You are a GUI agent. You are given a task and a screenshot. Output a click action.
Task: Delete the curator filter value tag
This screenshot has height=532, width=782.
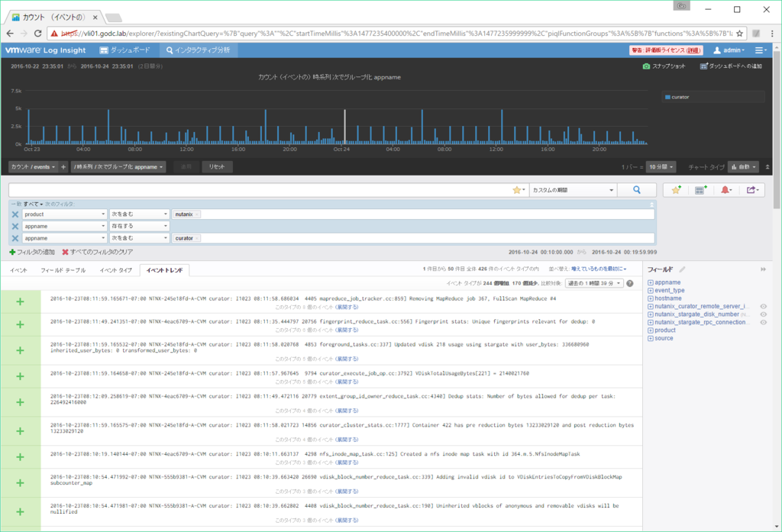tap(197, 238)
